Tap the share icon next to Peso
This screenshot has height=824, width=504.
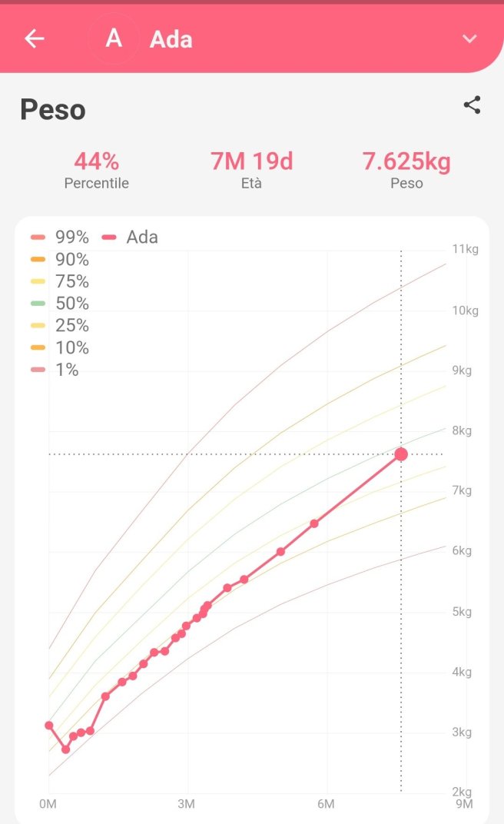[472, 105]
